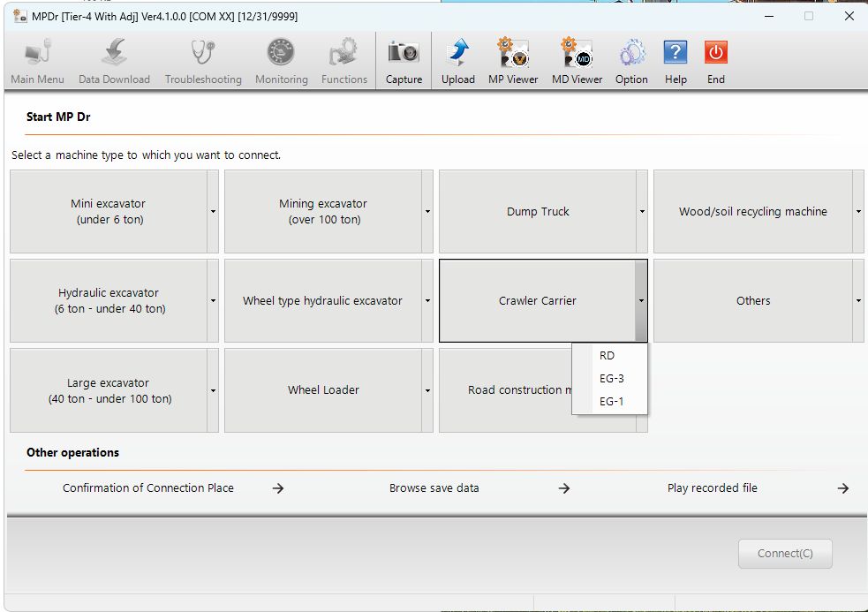Expand Wood/soil recycling machine dropdown arrow
This screenshot has height=612, width=868.
coord(858,212)
